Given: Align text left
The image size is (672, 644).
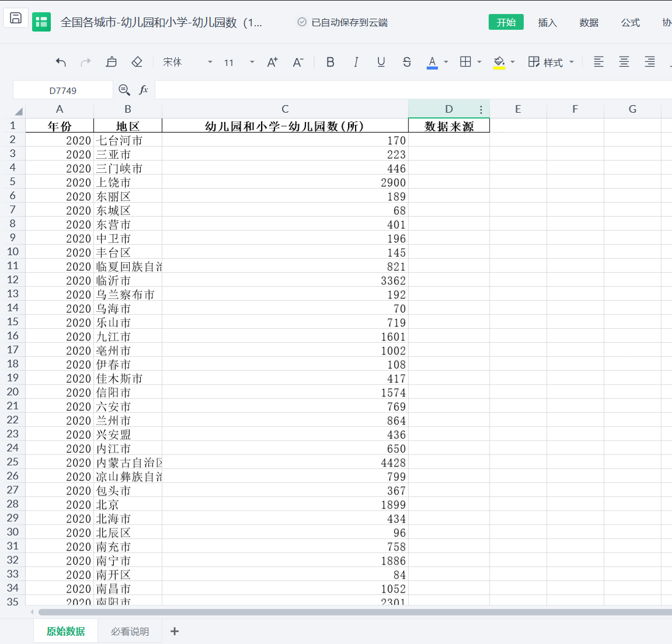Looking at the screenshot, I should click(598, 62).
